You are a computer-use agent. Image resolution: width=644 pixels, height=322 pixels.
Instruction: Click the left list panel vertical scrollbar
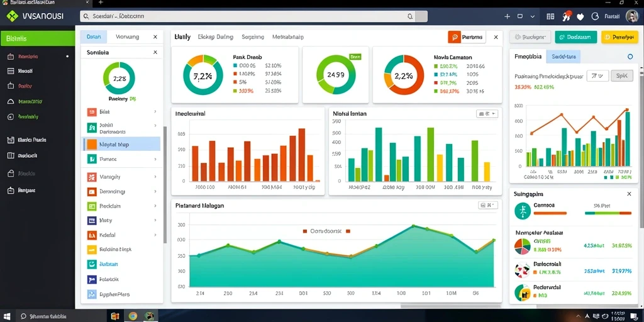pyautogui.click(x=165, y=184)
